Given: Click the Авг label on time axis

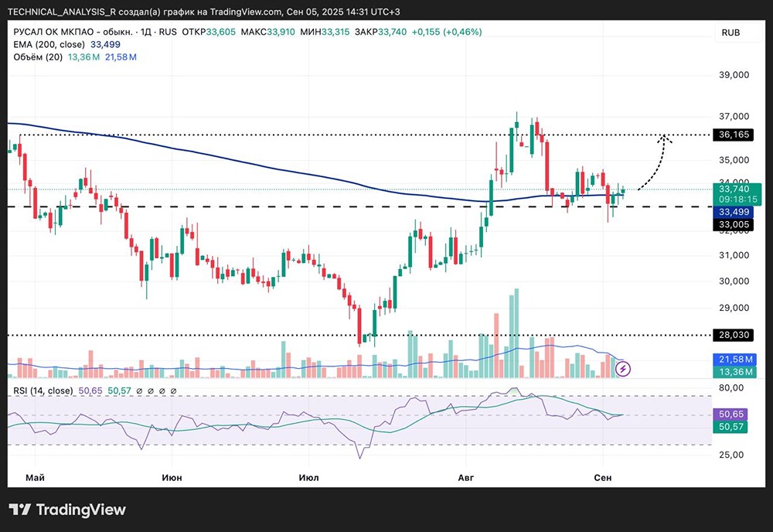Looking at the screenshot, I should click(x=466, y=478).
